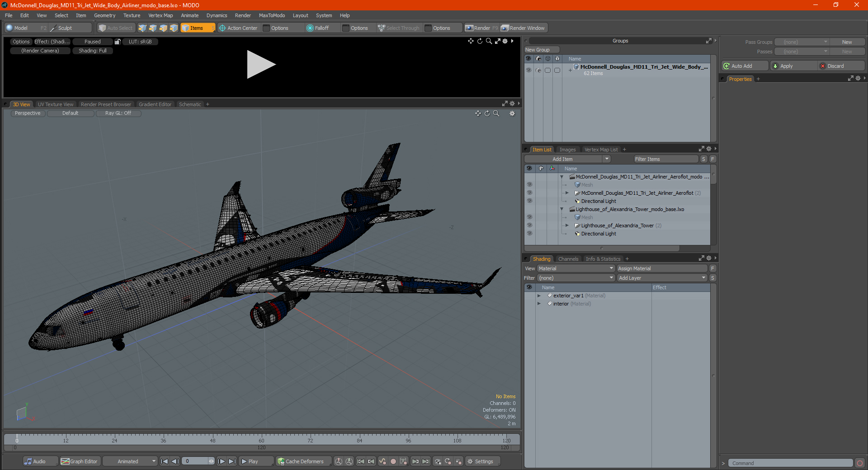Click Assign Material button

click(x=662, y=268)
